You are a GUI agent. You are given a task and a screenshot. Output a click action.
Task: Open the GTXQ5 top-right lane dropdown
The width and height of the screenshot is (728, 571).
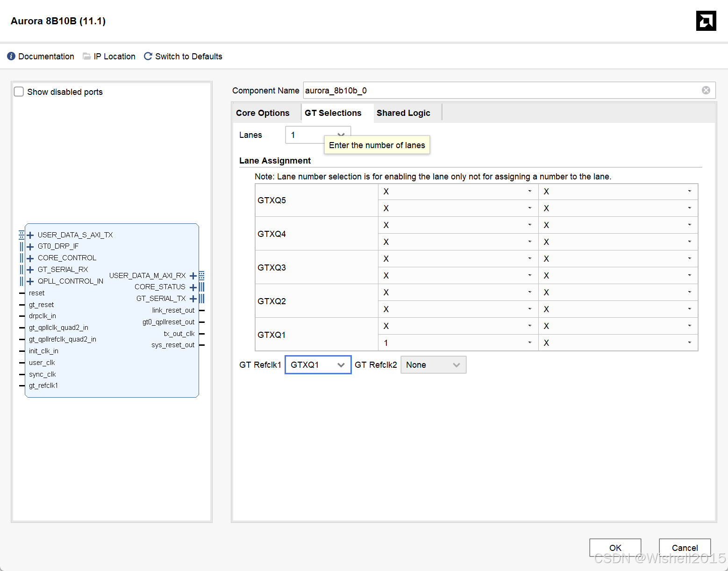618,192
